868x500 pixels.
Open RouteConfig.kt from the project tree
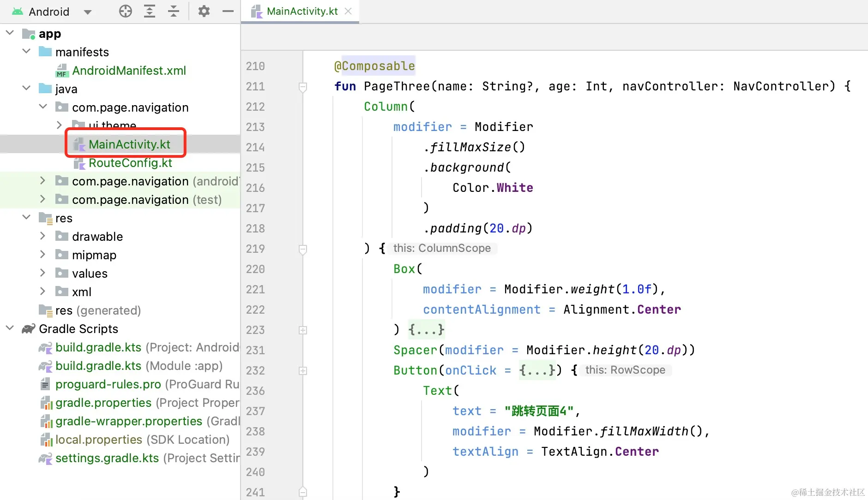tap(130, 163)
